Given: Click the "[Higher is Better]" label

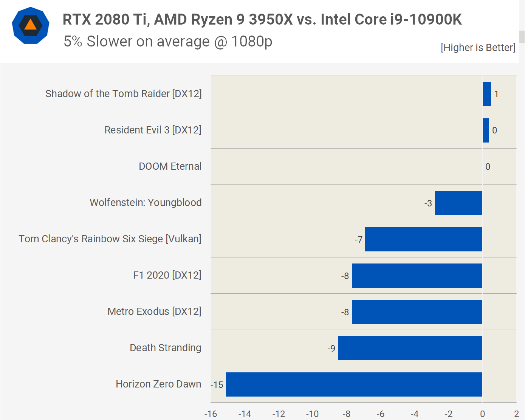Looking at the screenshot, I should (x=478, y=48).
